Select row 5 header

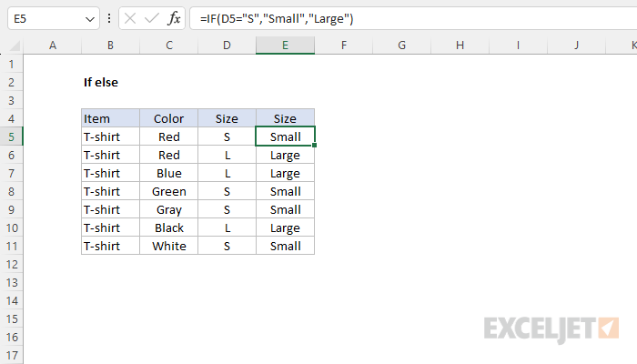(11, 136)
